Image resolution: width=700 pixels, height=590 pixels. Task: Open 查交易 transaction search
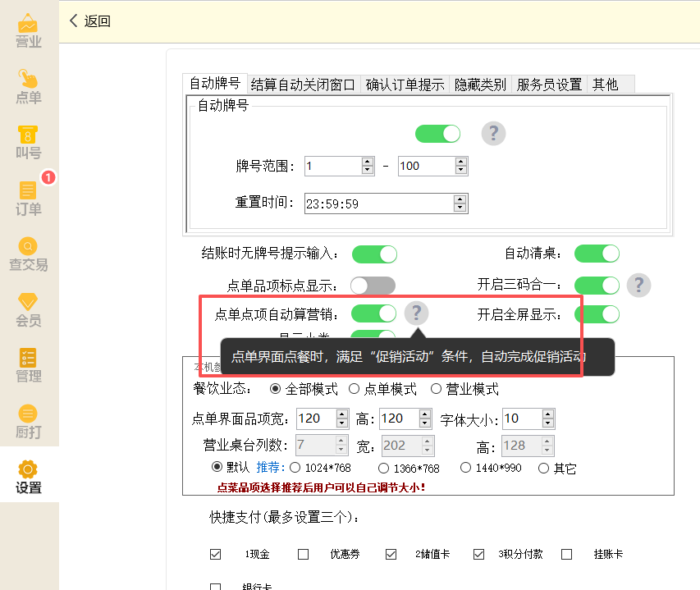click(29, 254)
